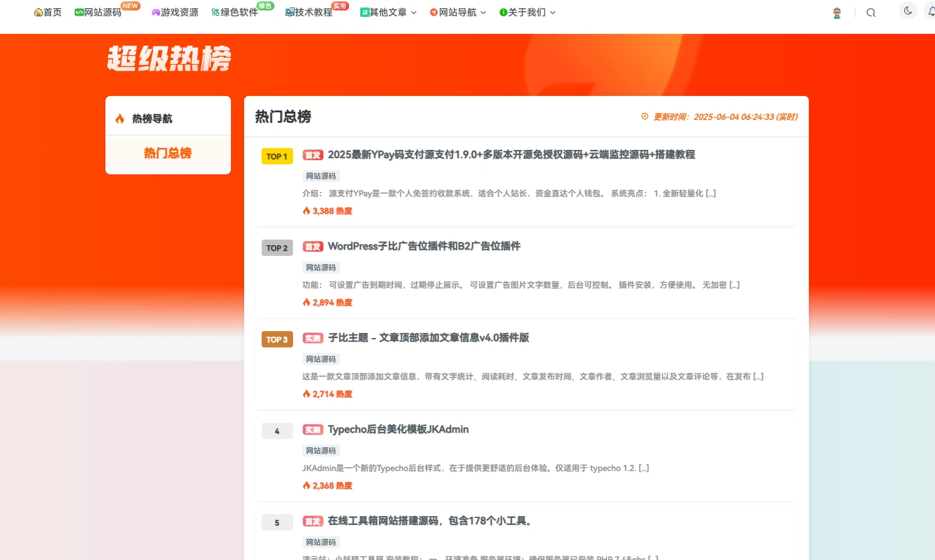Click the game controller icon beside 游戏资源
Image resolution: width=935 pixels, height=560 pixels.
[156, 13]
